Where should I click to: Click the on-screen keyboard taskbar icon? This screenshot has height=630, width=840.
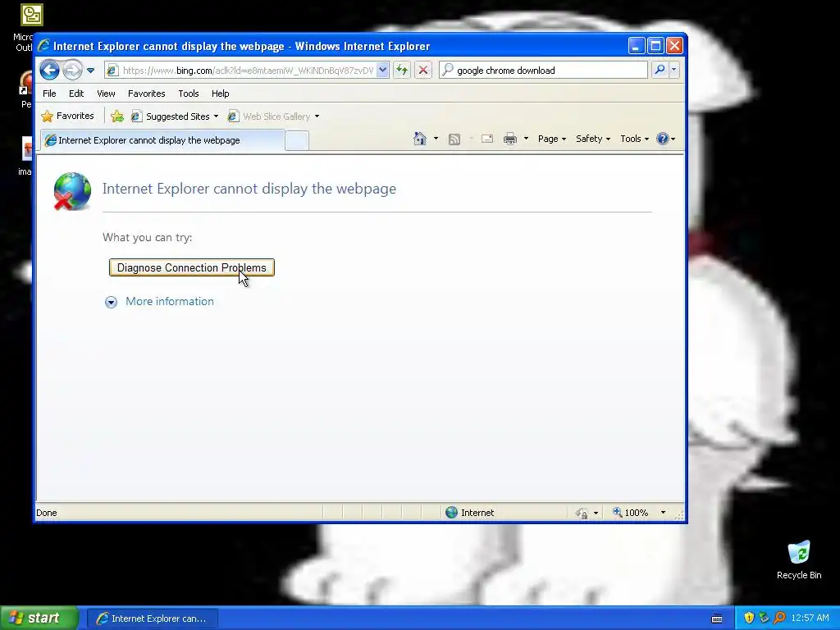click(717, 619)
